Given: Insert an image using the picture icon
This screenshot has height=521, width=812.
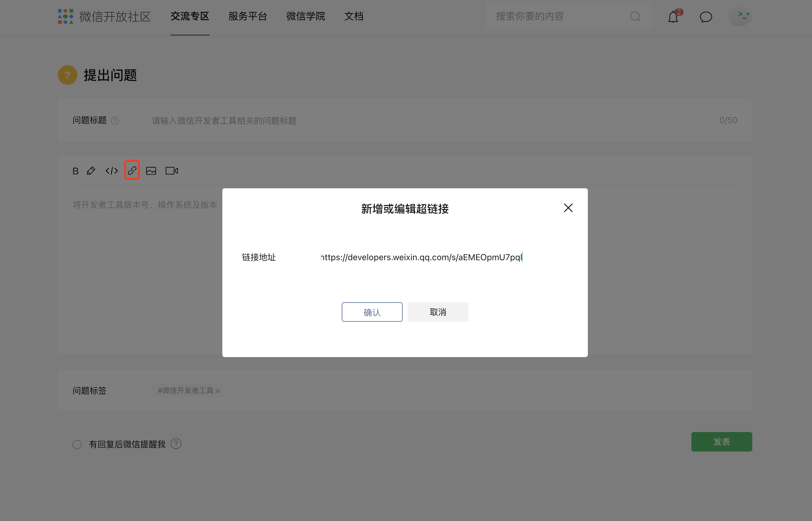Looking at the screenshot, I should click(x=151, y=171).
